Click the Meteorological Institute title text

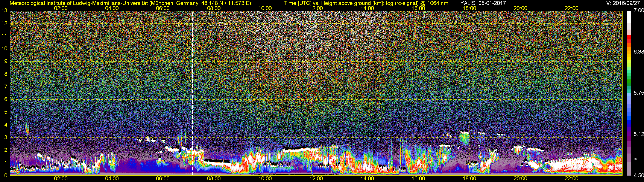pos(131,3)
